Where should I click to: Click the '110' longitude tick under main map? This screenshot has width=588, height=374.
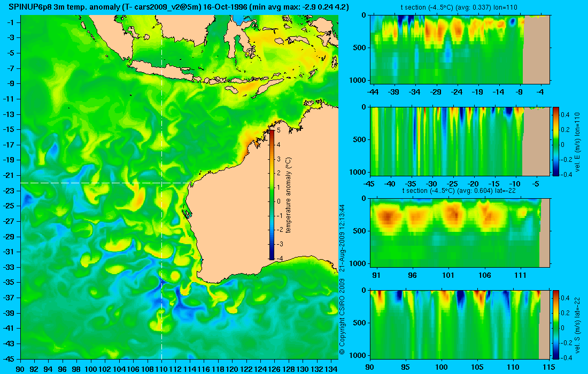click(161, 369)
